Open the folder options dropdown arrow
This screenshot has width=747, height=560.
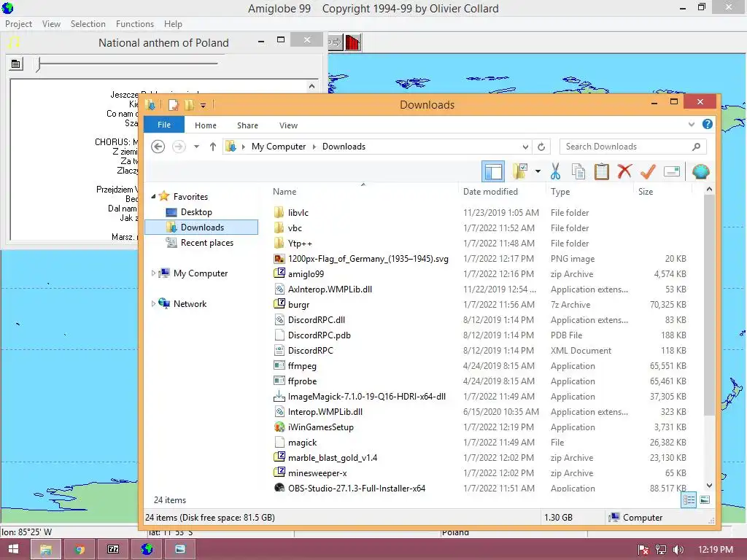538,171
